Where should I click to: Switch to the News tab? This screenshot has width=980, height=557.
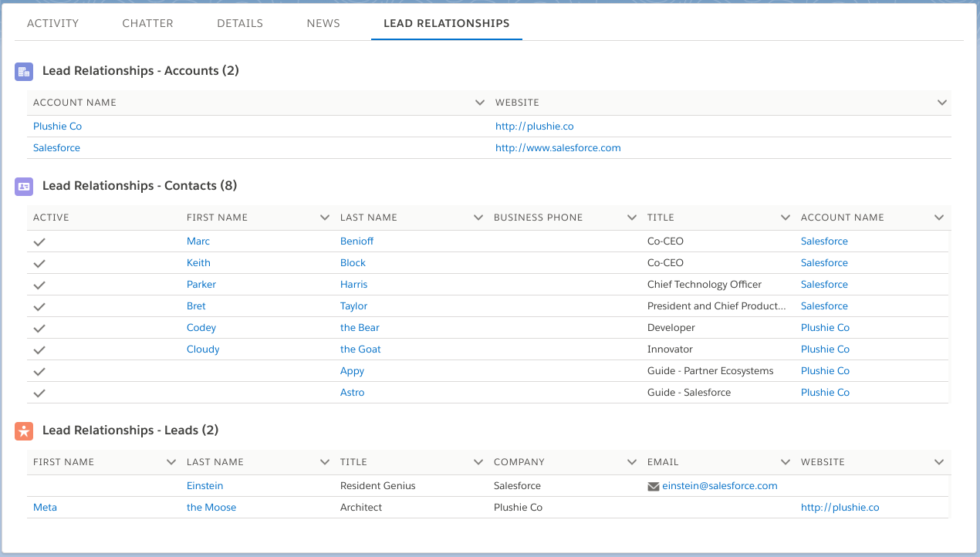[323, 23]
